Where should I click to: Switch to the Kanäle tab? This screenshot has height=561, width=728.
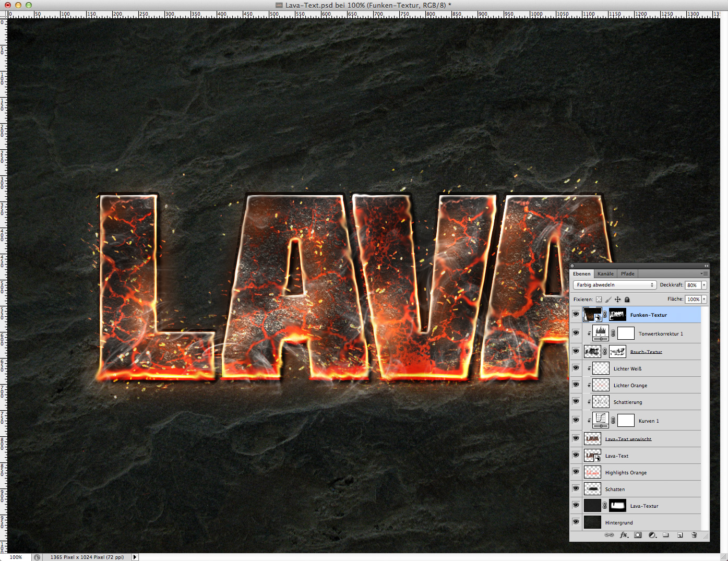[x=605, y=273]
